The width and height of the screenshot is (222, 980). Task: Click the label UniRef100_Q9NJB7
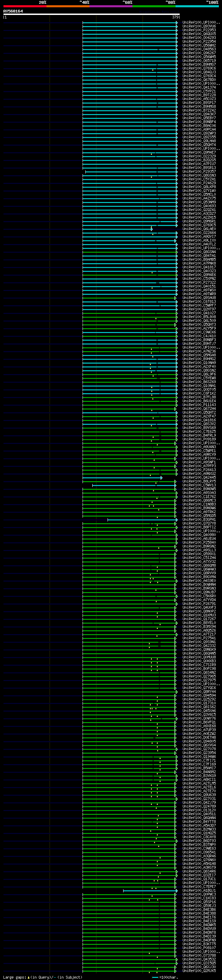tap(199, 592)
